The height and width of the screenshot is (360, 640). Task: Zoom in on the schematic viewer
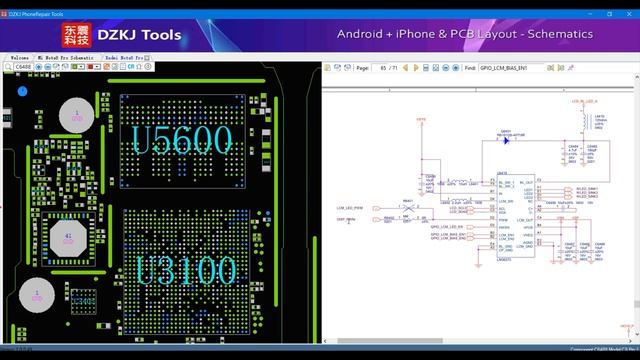point(456,68)
